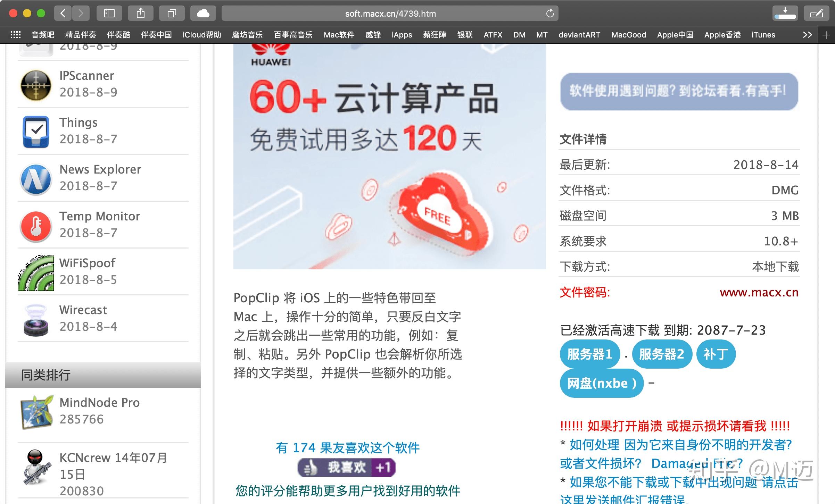Click the markup pencil toolbar icon

coord(816,14)
